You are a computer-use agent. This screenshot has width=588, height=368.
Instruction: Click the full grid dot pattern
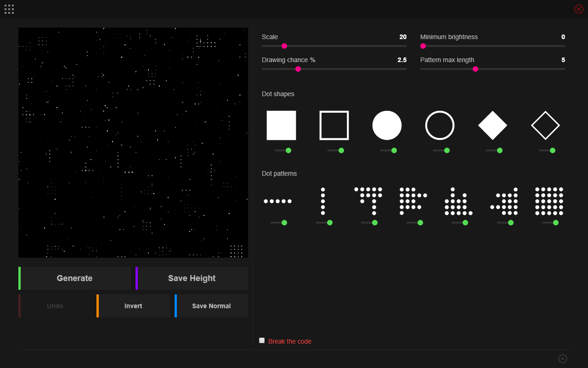[x=549, y=201]
